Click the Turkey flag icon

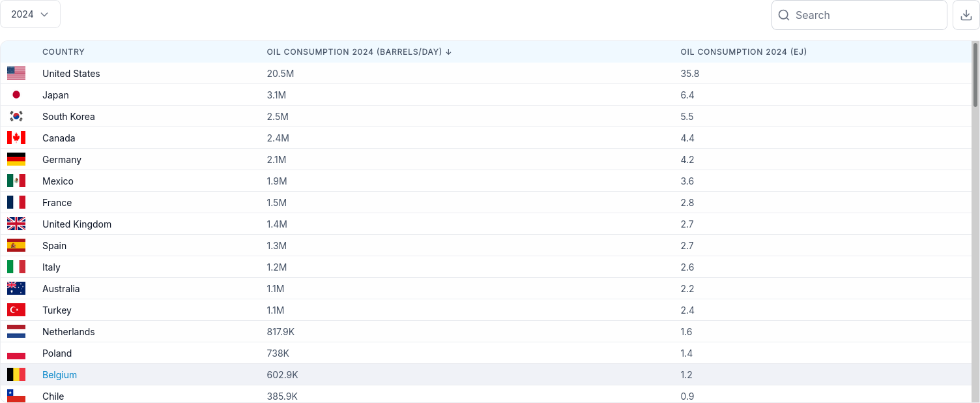click(16, 310)
